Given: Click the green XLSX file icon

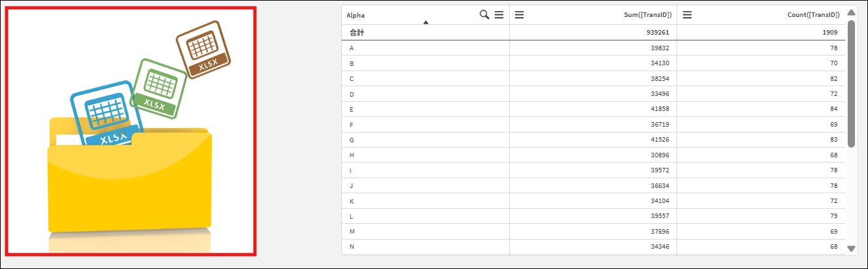Looking at the screenshot, I should click(x=159, y=88).
